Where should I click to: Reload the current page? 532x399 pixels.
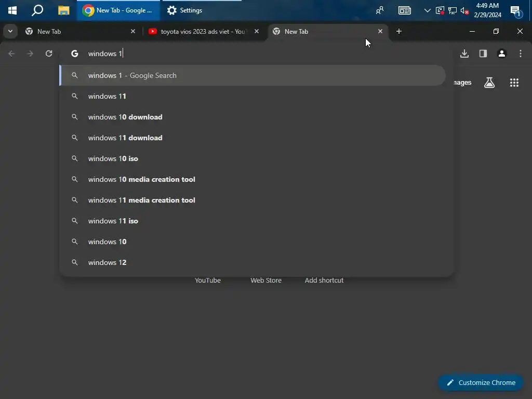point(49,54)
